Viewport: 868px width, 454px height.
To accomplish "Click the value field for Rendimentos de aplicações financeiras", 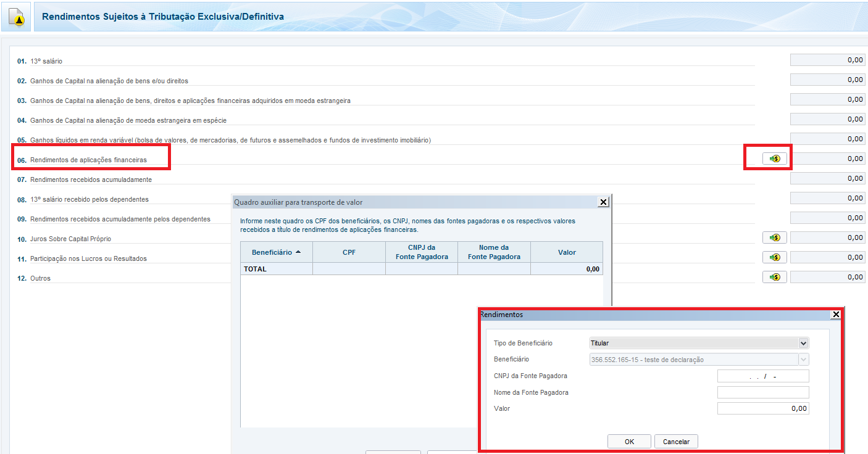I will coord(828,159).
